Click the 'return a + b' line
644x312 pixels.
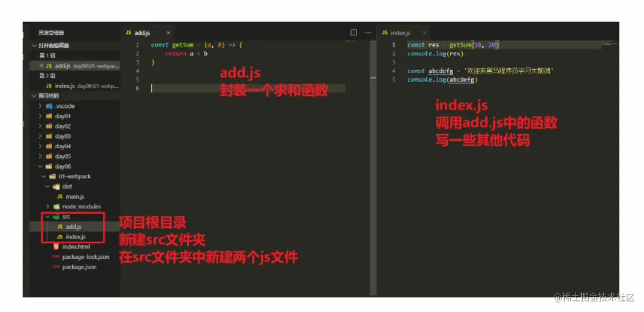click(x=186, y=54)
